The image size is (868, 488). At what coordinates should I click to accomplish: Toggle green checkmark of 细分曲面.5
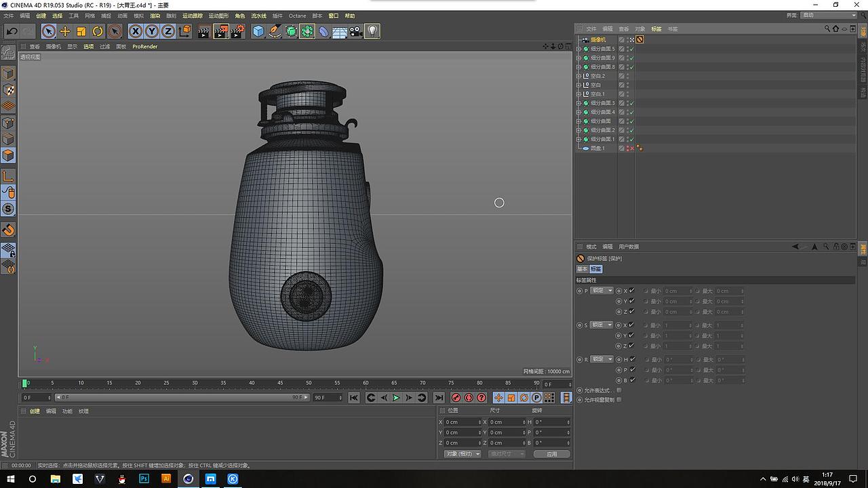pyautogui.click(x=631, y=49)
